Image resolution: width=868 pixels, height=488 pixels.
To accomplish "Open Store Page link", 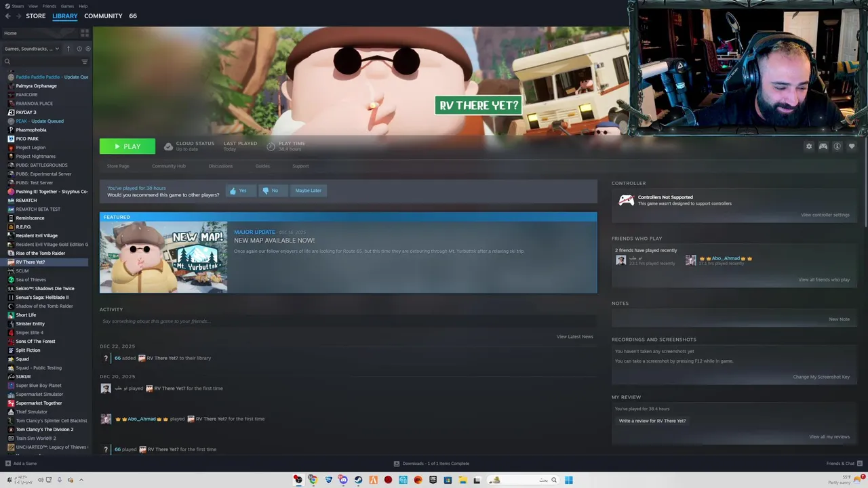I will [118, 166].
